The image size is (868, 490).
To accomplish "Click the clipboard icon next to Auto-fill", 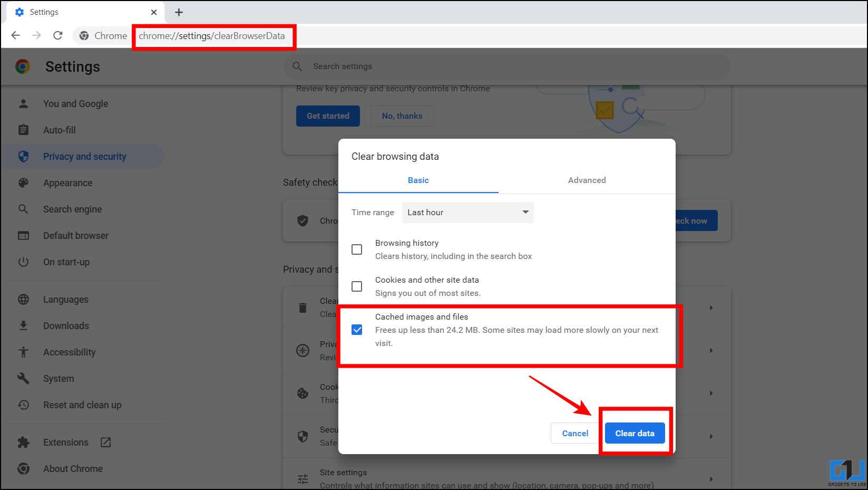I will click(x=23, y=130).
